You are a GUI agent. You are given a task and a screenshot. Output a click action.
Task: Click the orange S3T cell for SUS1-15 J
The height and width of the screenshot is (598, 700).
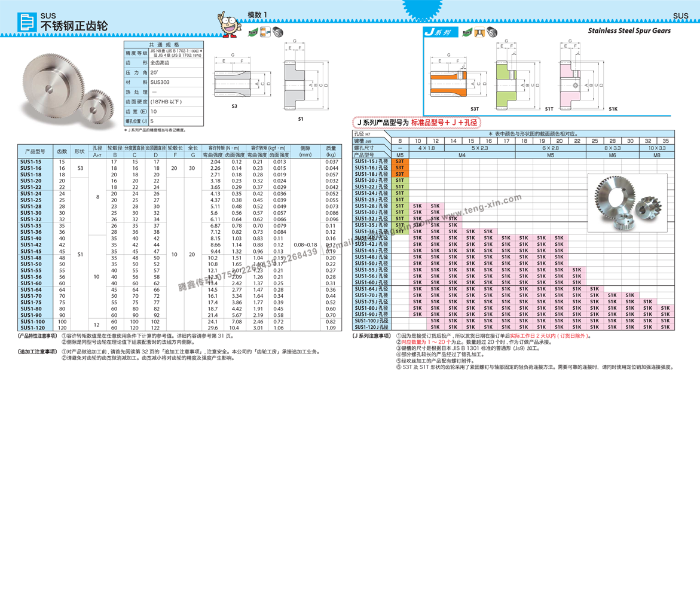tap(400, 161)
